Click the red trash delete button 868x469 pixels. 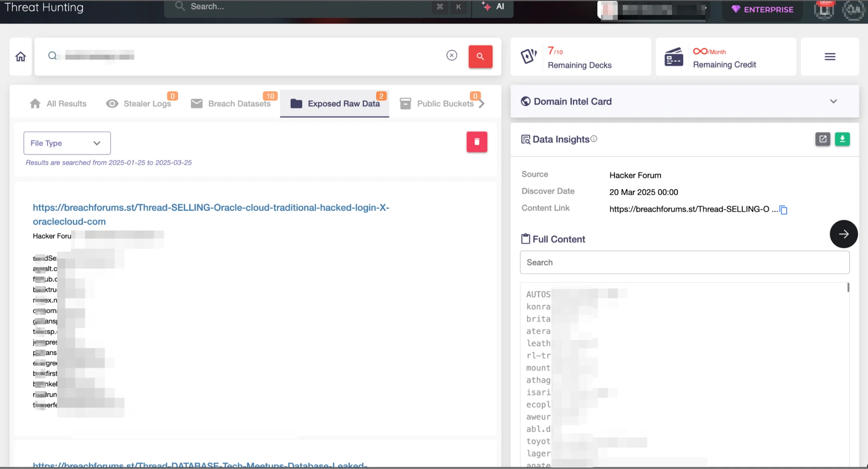[477, 142]
